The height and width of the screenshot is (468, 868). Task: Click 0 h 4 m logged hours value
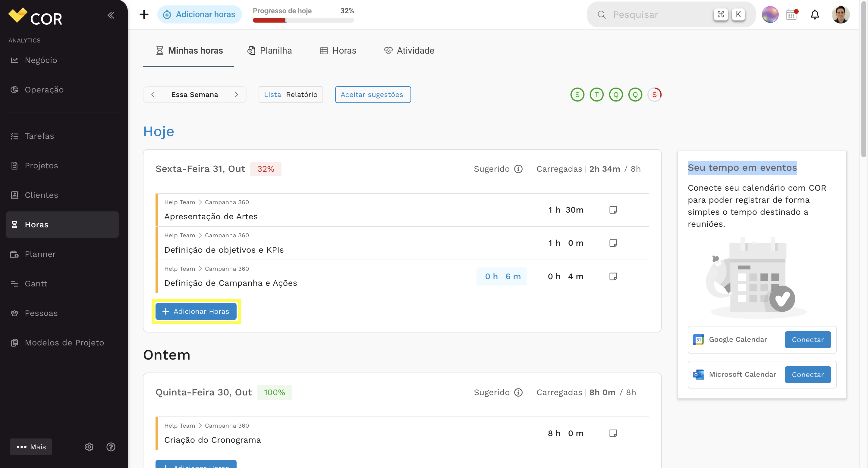[x=566, y=276]
